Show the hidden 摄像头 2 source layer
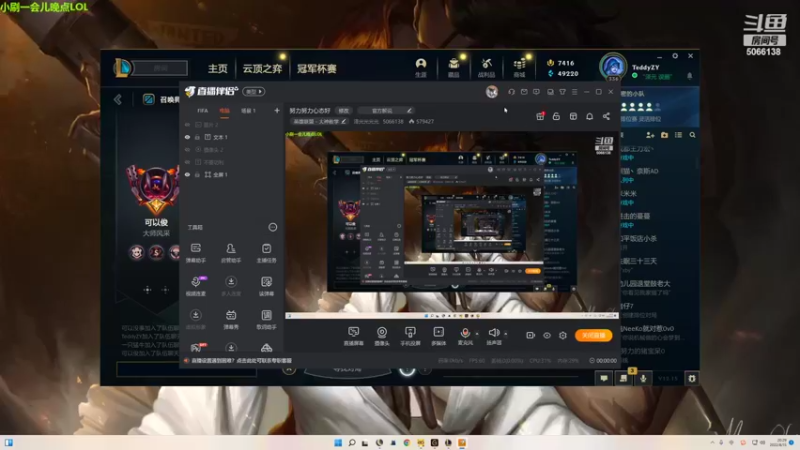Screen dimensions: 800x450 [187, 149]
